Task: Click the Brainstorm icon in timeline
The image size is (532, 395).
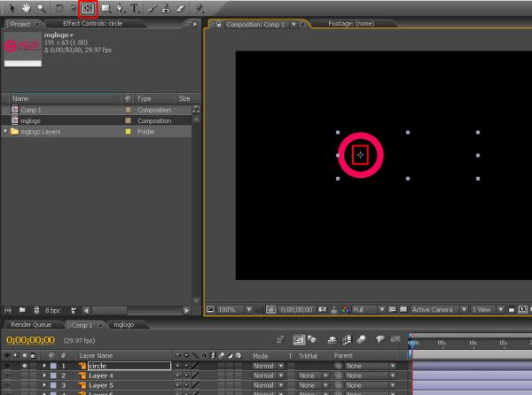Action: pyautogui.click(x=380, y=339)
